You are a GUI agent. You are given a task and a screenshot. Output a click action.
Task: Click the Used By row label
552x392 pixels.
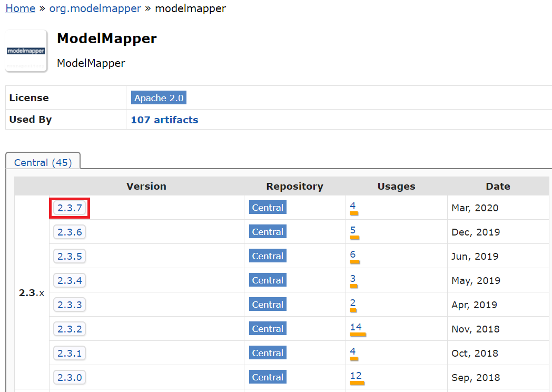click(30, 120)
